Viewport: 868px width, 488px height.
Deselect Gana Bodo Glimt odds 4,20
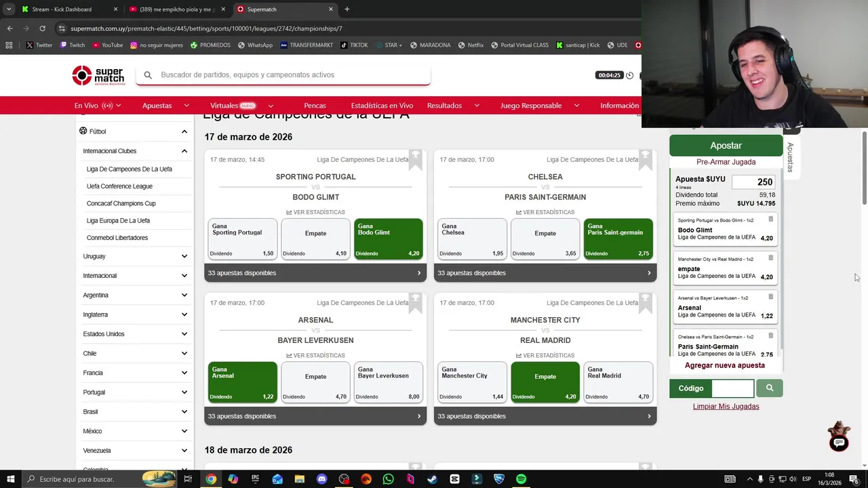(389, 239)
